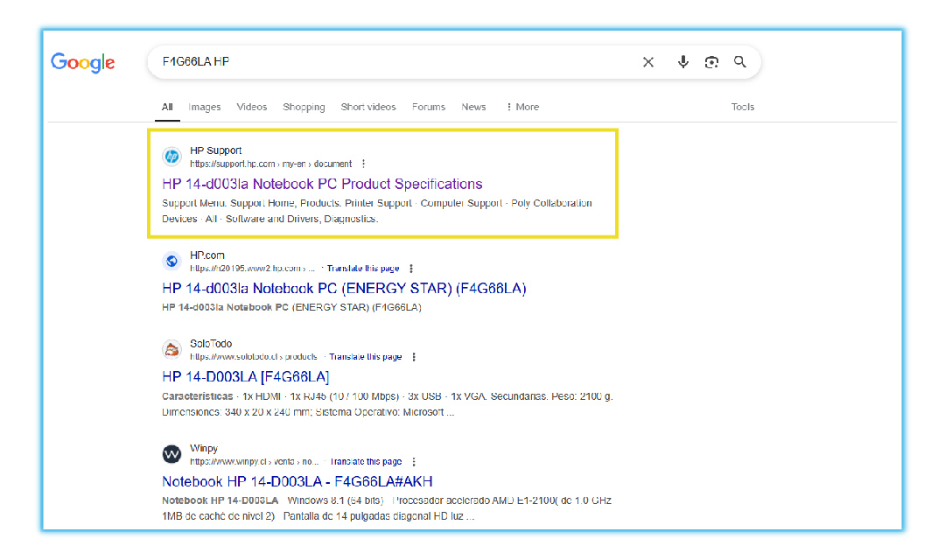This screenshot has width=945, height=560.
Task: Click the Google logo
Action: (x=83, y=63)
